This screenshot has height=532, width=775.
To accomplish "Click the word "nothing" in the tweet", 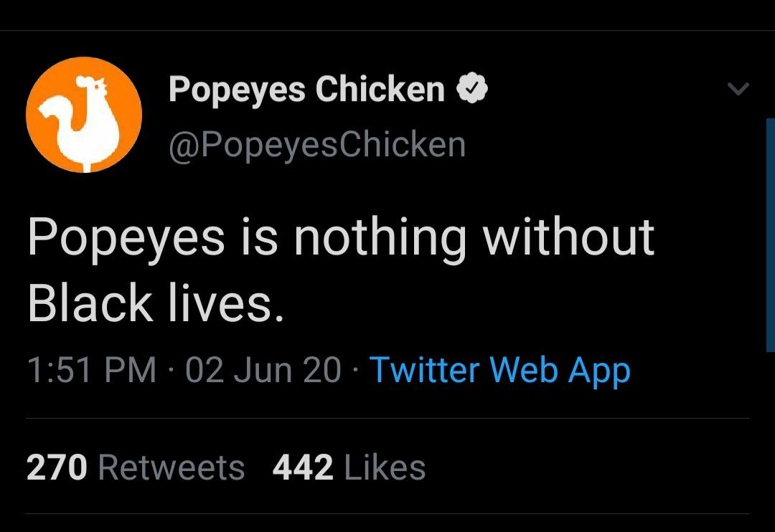I will click(380, 238).
